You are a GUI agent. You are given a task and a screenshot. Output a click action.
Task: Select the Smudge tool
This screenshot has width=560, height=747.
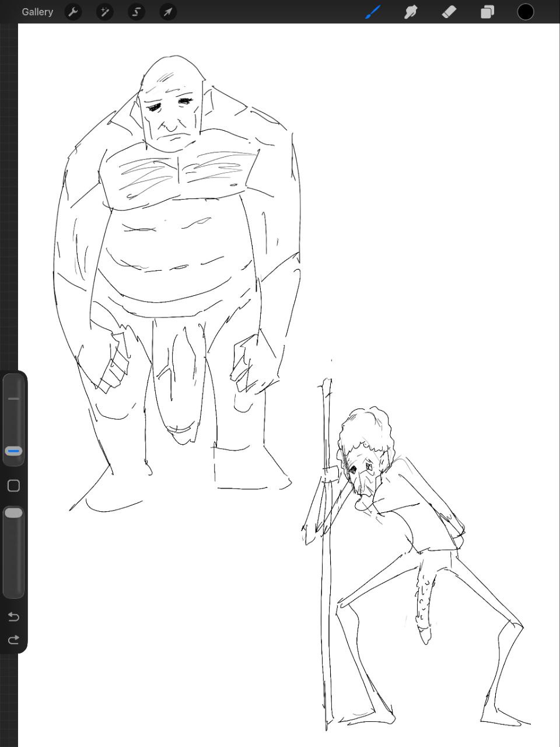click(x=411, y=12)
